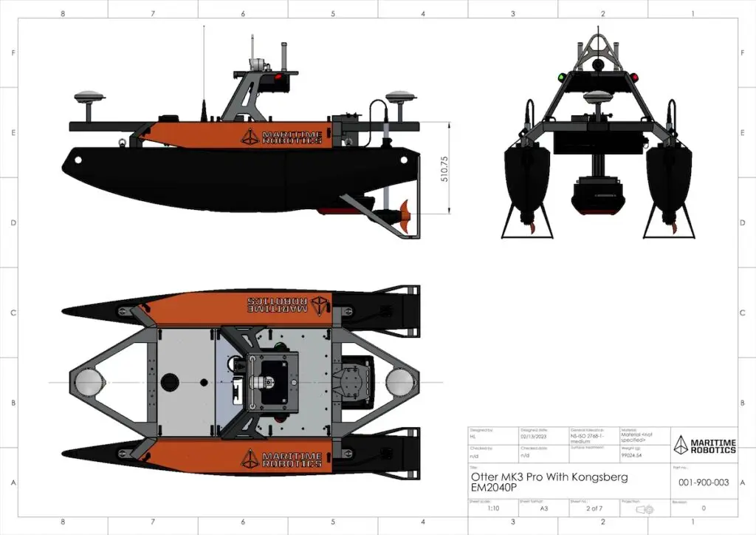The height and width of the screenshot is (535, 756).
Task: Click the Maritime Robotics logo in title block
Action: coord(704,445)
